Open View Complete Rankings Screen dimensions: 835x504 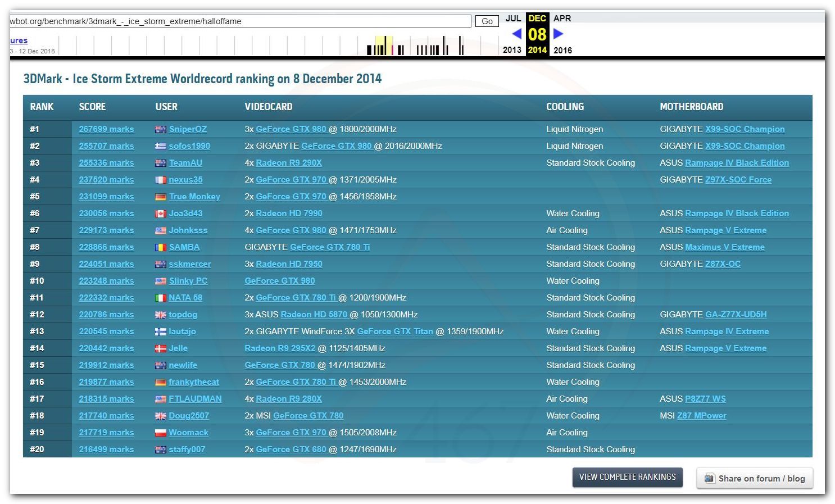point(628,477)
